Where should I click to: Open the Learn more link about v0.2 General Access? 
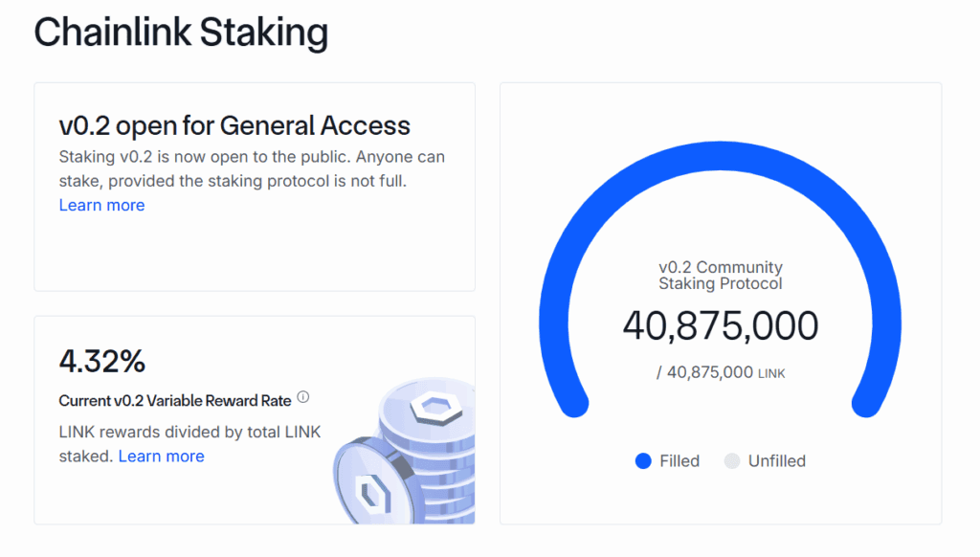(101, 205)
